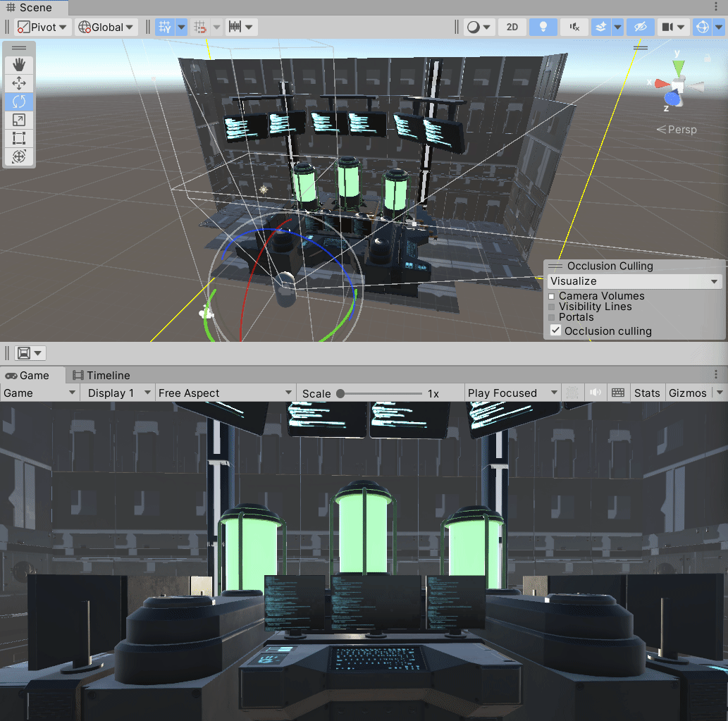The width and height of the screenshot is (728, 721).
Task: Toggle scene lighting in the Scene view
Action: pos(543,27)
